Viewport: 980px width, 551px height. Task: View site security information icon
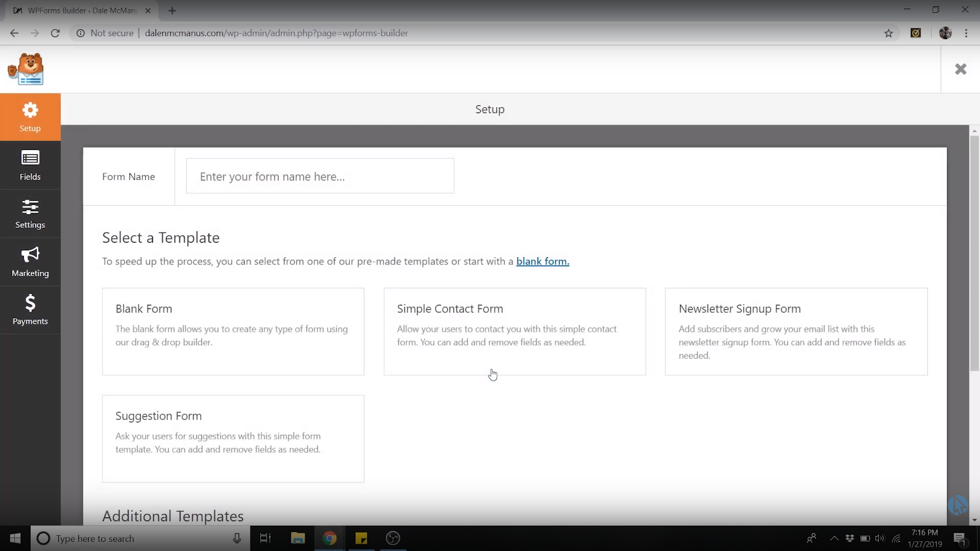[80, 33]
